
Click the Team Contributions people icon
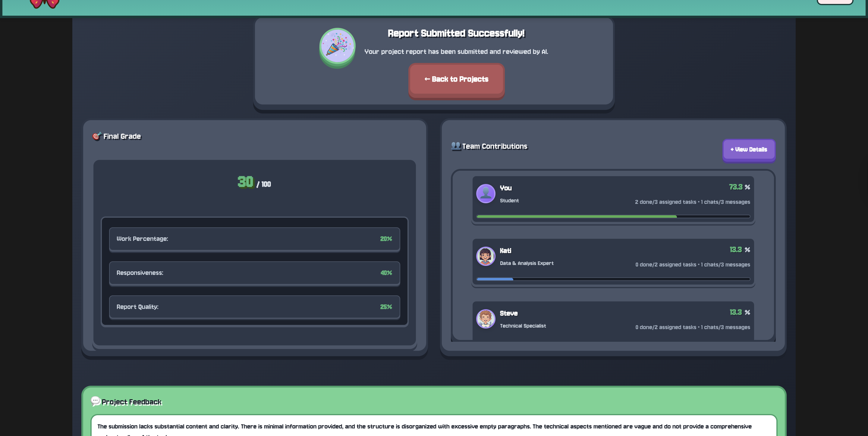[456, 146]
